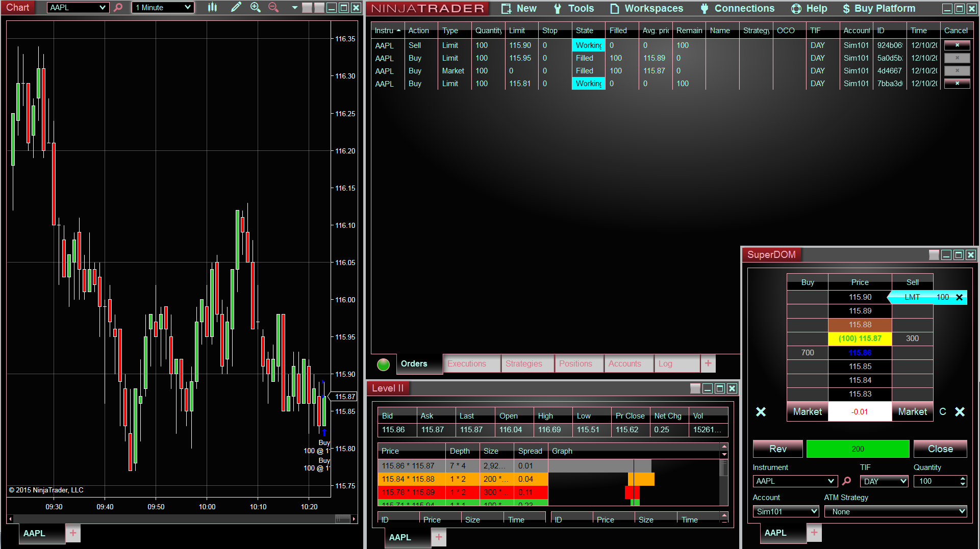The image size is (980, 549).
Task: Cancel the working sell order with its X icon
Action: [957, 45]
